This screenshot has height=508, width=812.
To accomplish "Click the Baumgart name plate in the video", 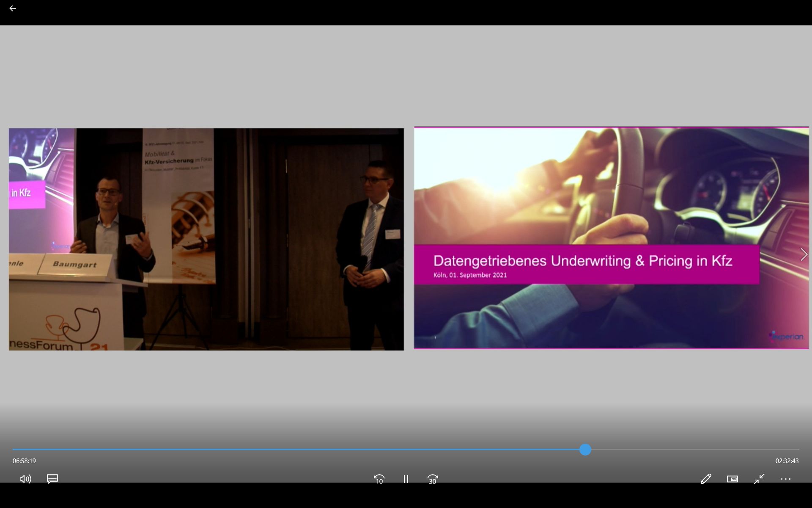I will pyautogui.click(x=75, y=264).
